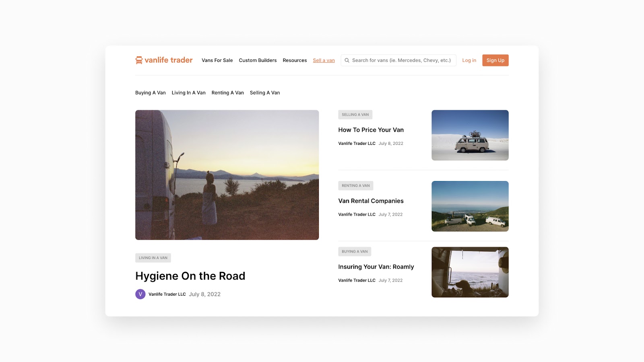Image resolution: width=644 pixels, height=362 pixels.
Task: Click the RENTING A VAN tag
Action: [356, 185]
